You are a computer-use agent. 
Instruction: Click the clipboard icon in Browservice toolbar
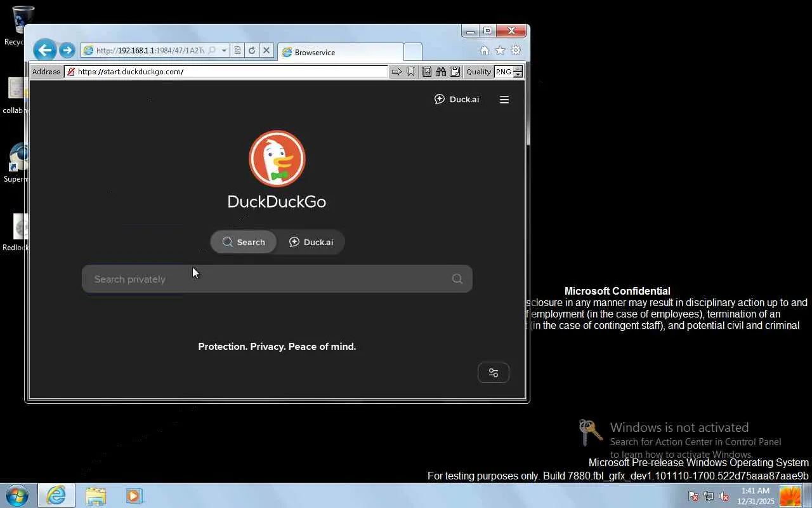coord(455,72)
